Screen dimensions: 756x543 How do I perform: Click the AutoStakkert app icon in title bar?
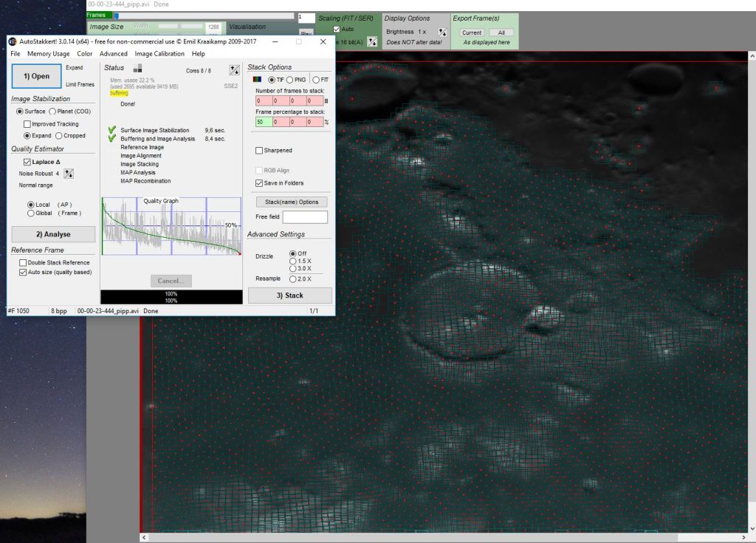pyautogui.click(x=13, y=42)
